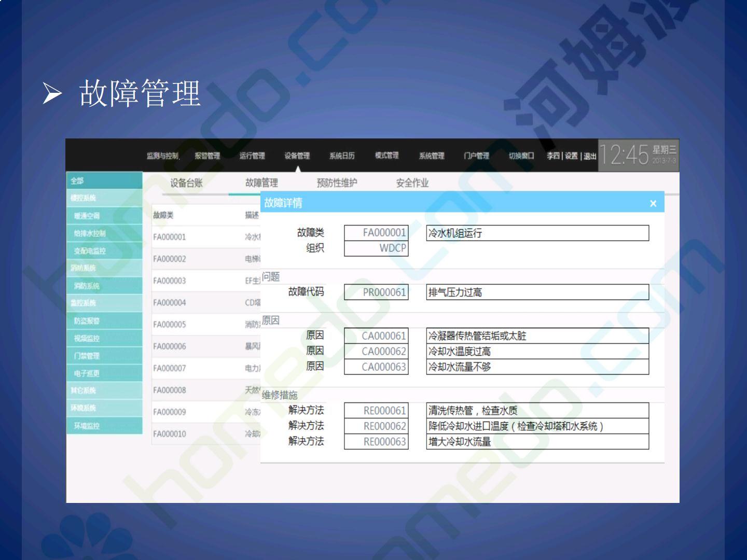Click the 冷水机组运行 description field
747x560 pixels.
537,233
